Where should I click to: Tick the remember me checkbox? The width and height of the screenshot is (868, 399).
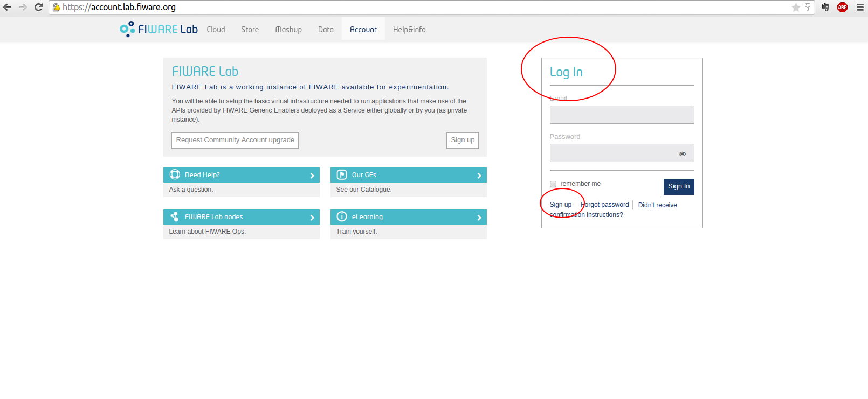coord(553,184)
